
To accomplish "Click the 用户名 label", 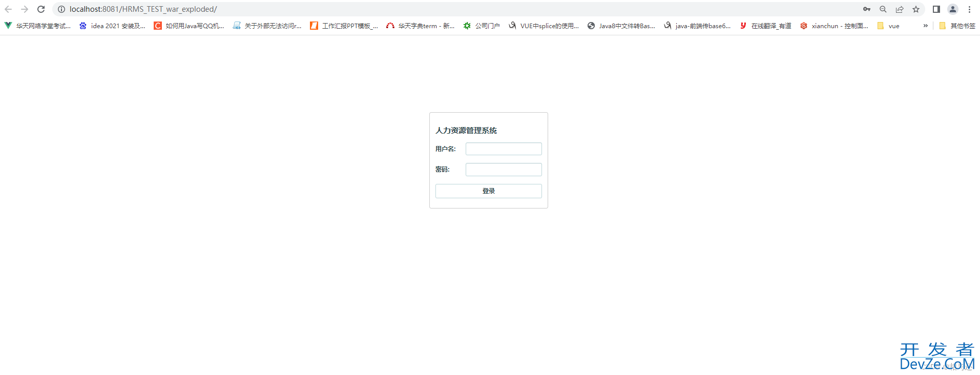I will [x=445, y=149].
